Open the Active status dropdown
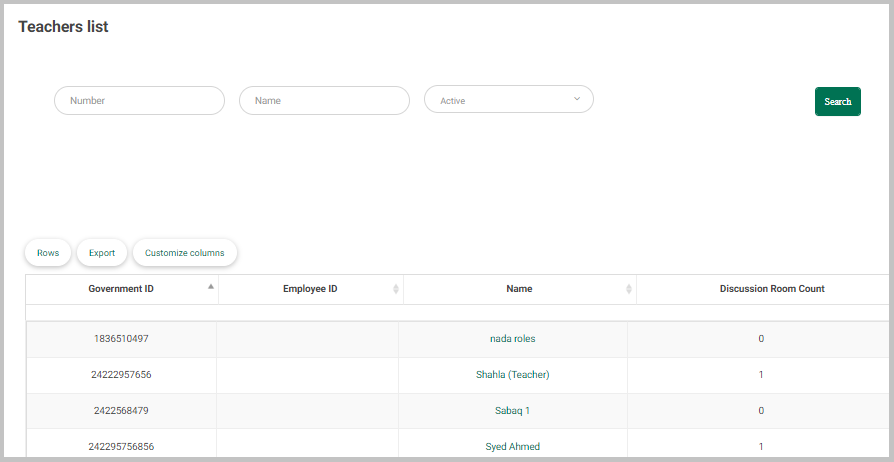This screenshot has width=894, height=462. click(x=509, y=99)
